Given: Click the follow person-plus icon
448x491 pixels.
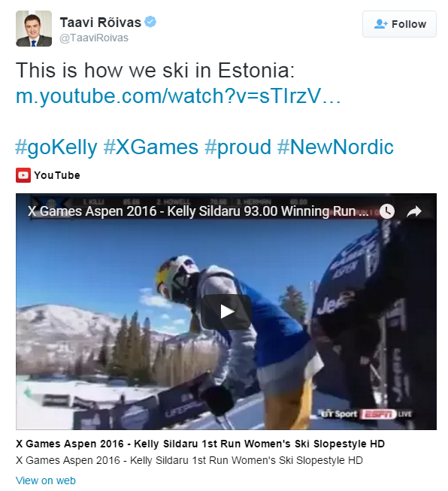Looking at the screenshot, I should coord(380,24).
